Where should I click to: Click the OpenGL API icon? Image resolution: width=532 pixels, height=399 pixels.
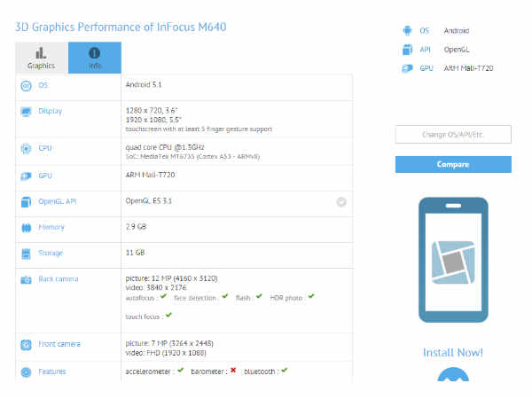point(26,202)
